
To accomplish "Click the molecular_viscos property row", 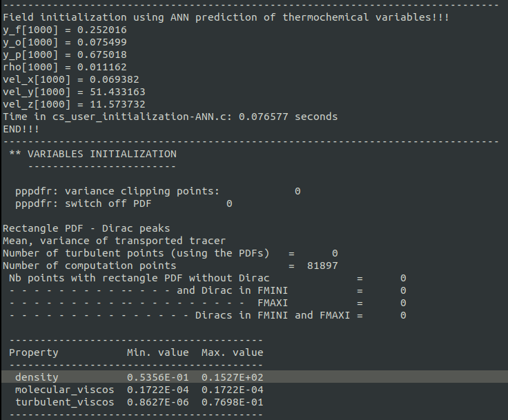I will coord(138,390).
